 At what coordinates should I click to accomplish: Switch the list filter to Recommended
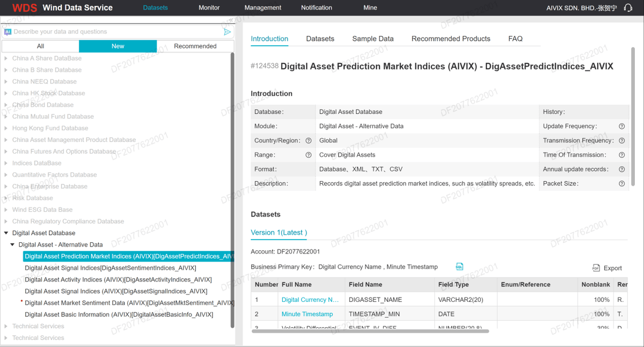[x=195, y=46]
